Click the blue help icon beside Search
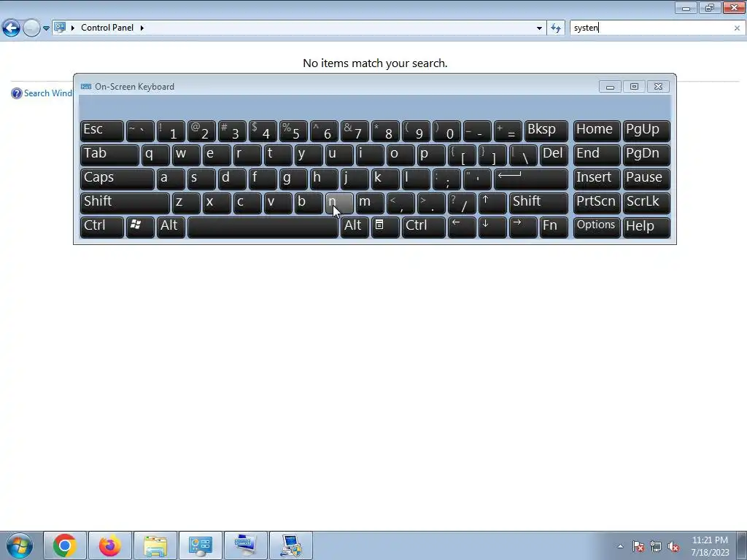This screenshot has width=747, height=560. click(17, 93)
